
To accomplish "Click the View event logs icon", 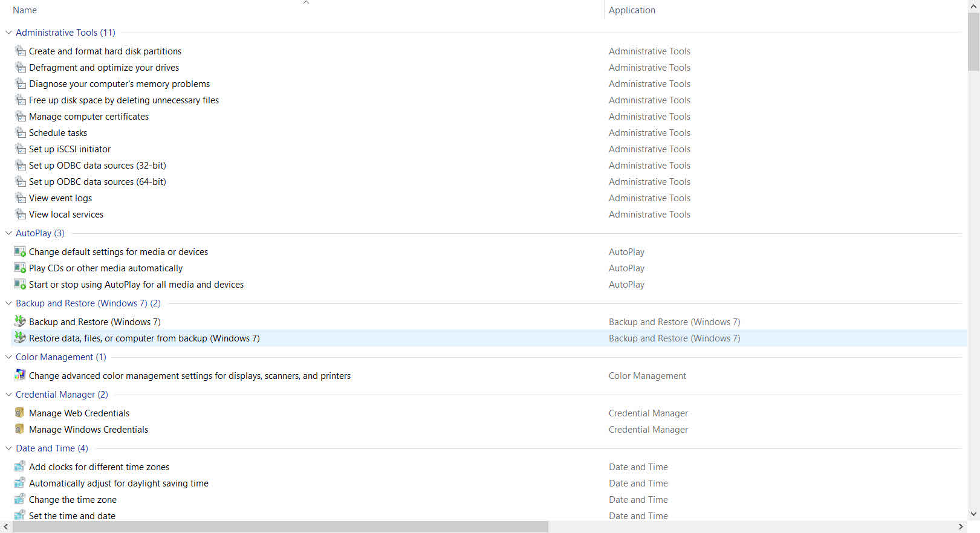I will [x=20, y=198].
